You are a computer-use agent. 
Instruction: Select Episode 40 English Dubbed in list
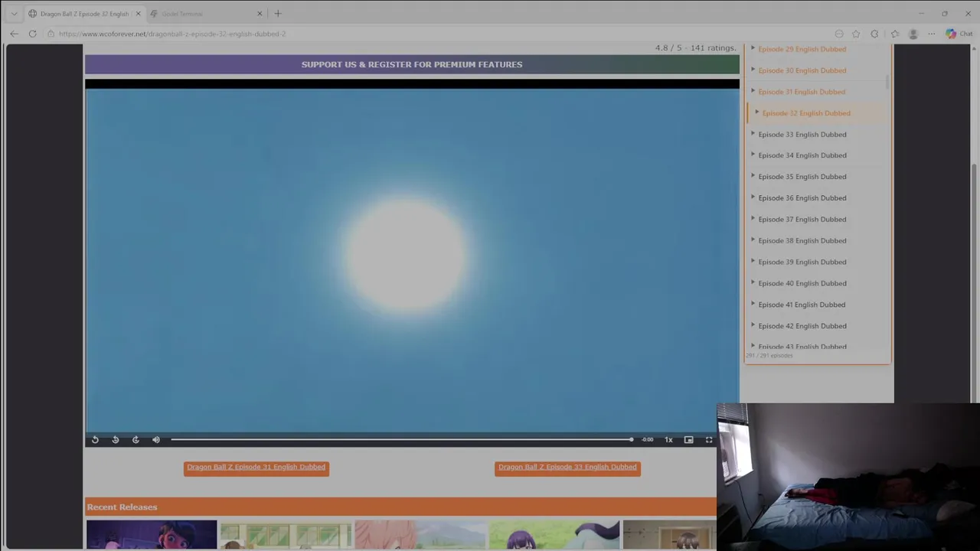(802, 283)
